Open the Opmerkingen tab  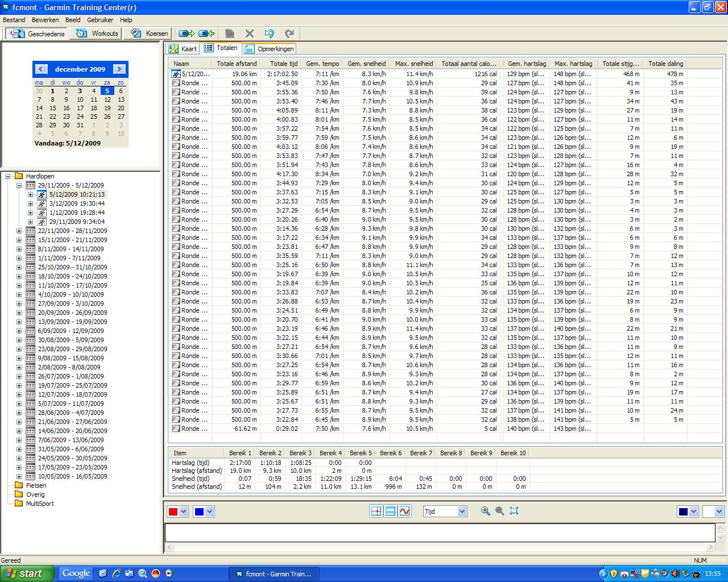click(269, 49)
